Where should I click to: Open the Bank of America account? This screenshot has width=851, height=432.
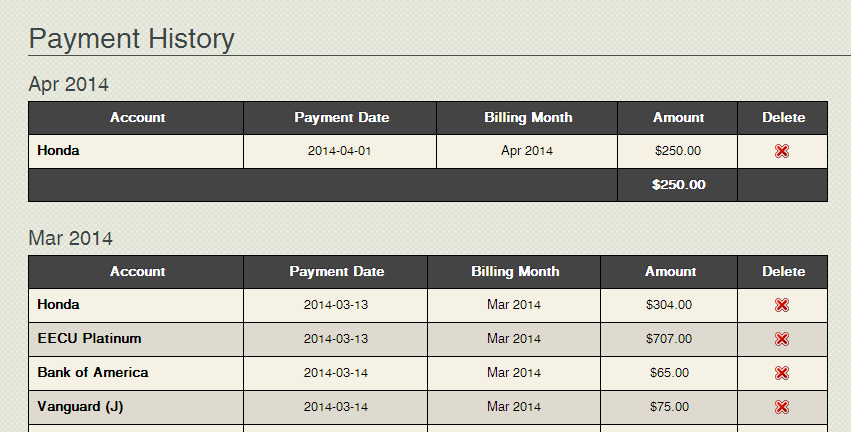click(x=93, y=372)
